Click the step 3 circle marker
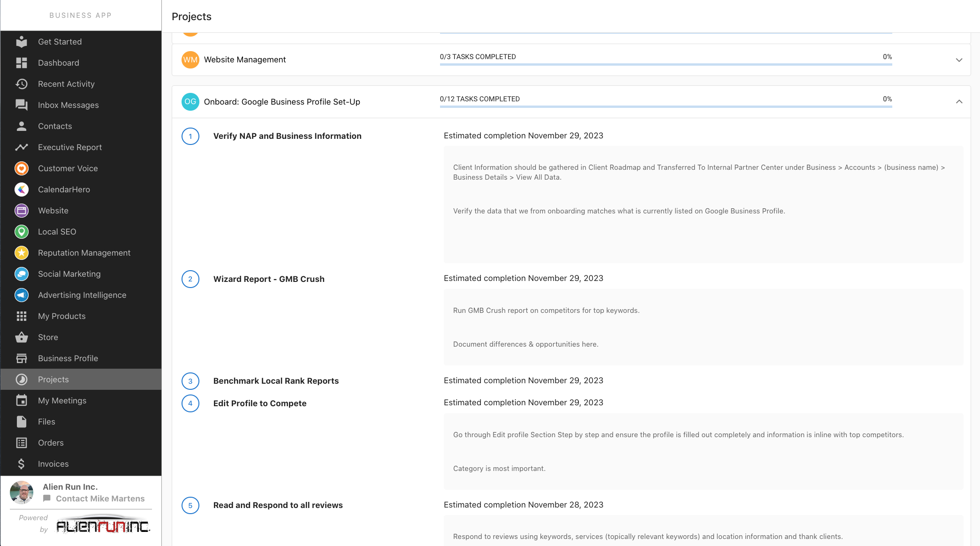 tap(190, 381)
